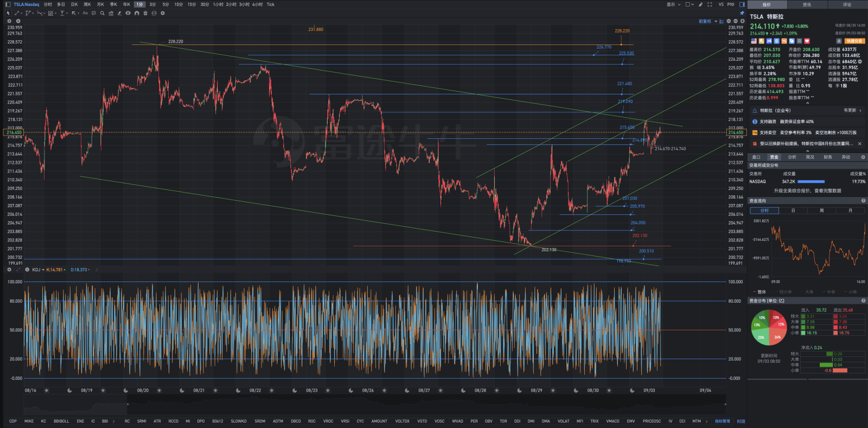The height and width of the screenshot is (428, 868).
Task: Click 快捷交易 quick trade button
Action: [x=855, y=41]
